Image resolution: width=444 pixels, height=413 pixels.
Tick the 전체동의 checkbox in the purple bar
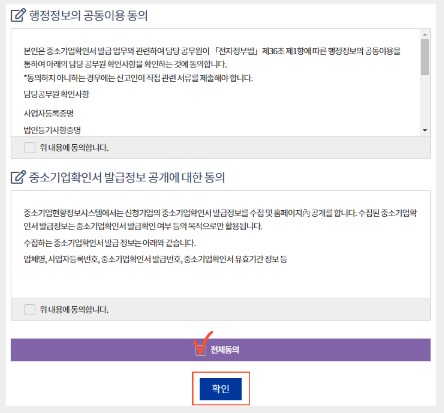click(200, 350)
